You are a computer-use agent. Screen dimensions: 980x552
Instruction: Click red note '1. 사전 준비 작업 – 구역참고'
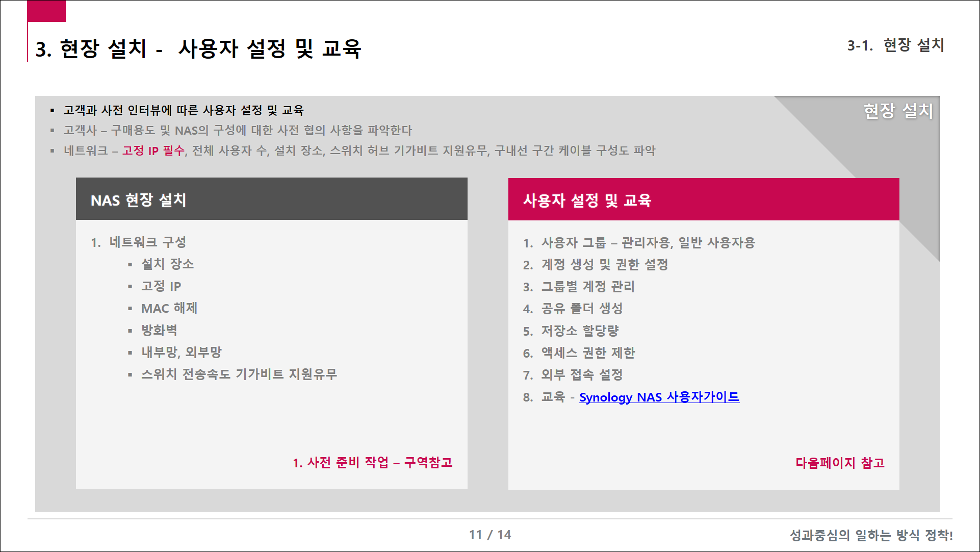(372, 463)
